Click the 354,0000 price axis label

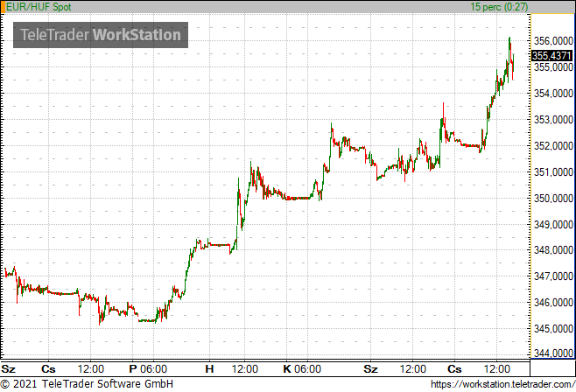click(553, 94)
